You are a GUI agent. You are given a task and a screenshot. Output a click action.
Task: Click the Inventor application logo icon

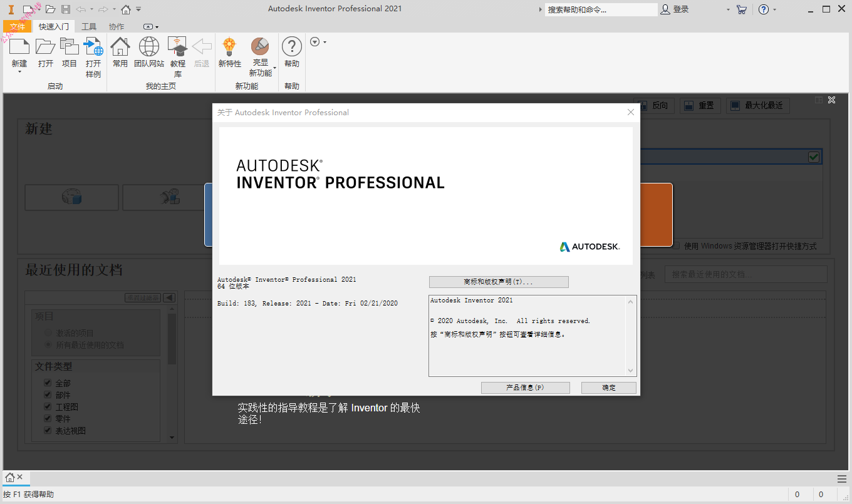[11, 9]
